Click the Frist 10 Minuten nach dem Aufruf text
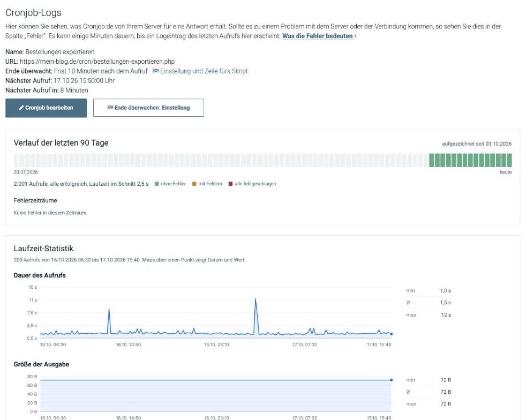This screenshot has width=526, height=420. [x=101, y=71]
